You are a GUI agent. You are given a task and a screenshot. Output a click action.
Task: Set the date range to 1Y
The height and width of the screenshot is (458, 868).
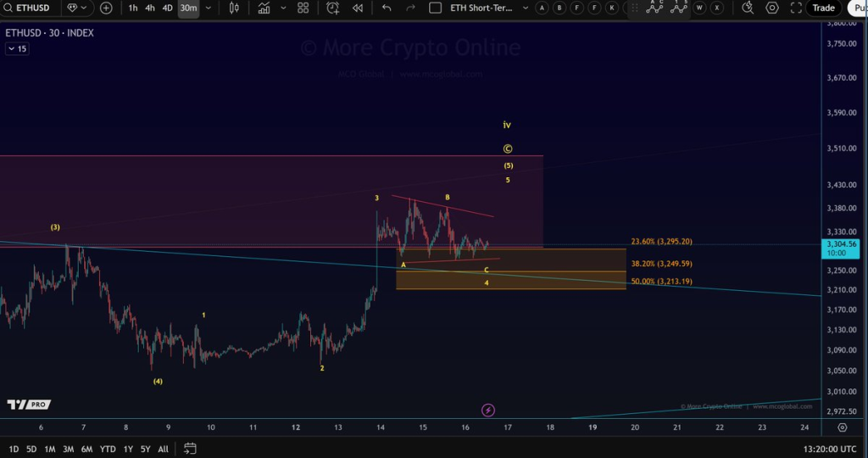tap(128, 450)
